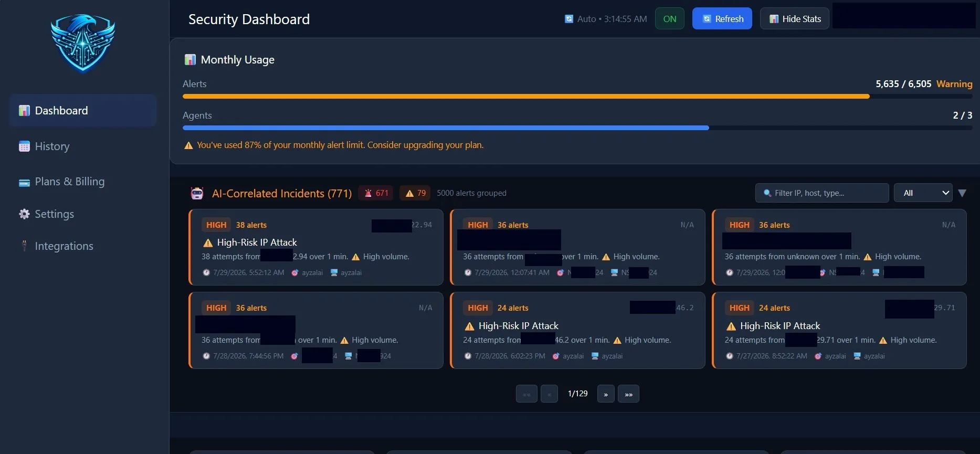Open the All severity dropdown
The image size is (980, 454).
coord(923,193)
